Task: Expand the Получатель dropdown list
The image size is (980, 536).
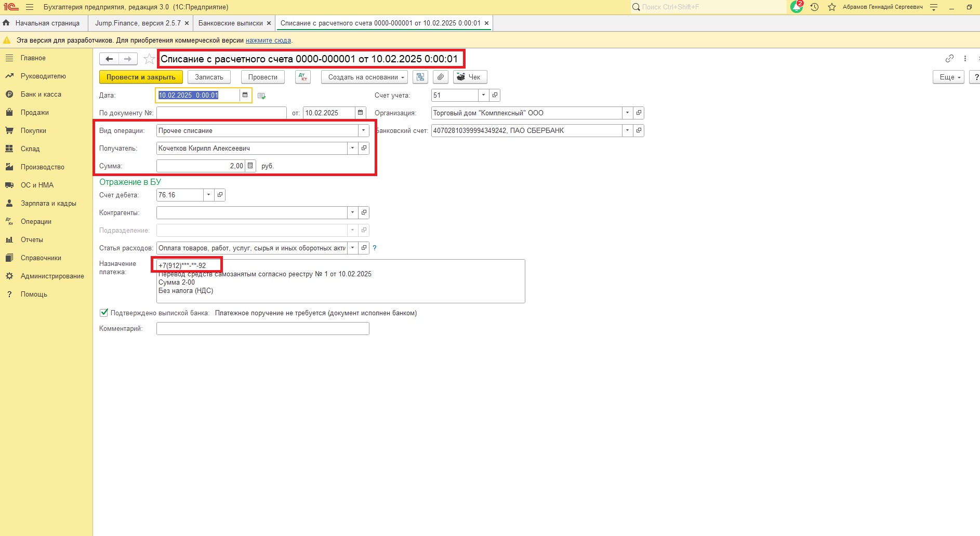Action: 352,148
